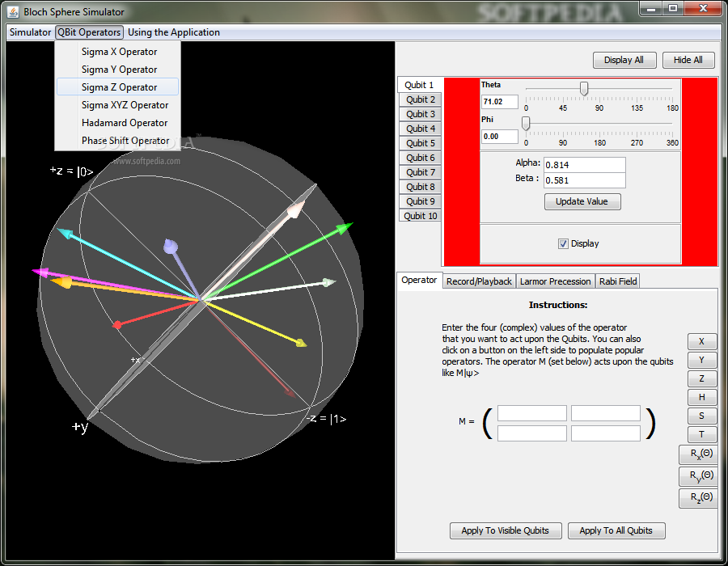Click Apply To Visible Qubits

tap(506, 530)
